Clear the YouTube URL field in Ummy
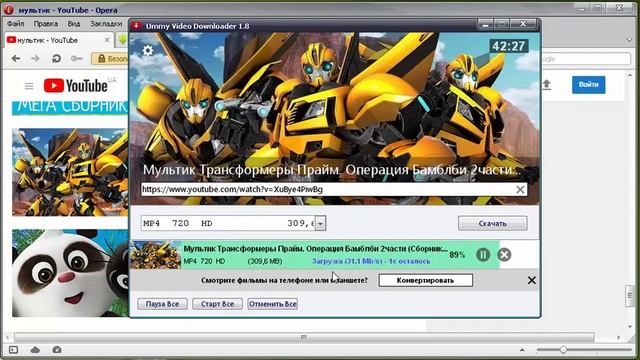The height and width of the screenshot is (360, 640). (x=520, y=189)
